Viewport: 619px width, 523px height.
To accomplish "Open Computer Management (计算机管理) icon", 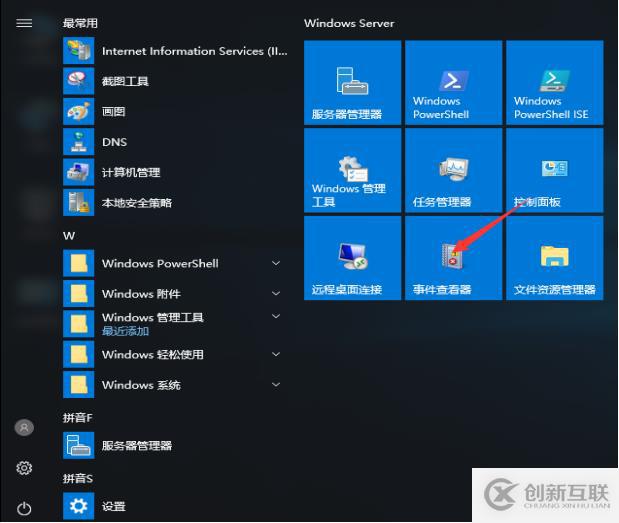I will (79, 172).
